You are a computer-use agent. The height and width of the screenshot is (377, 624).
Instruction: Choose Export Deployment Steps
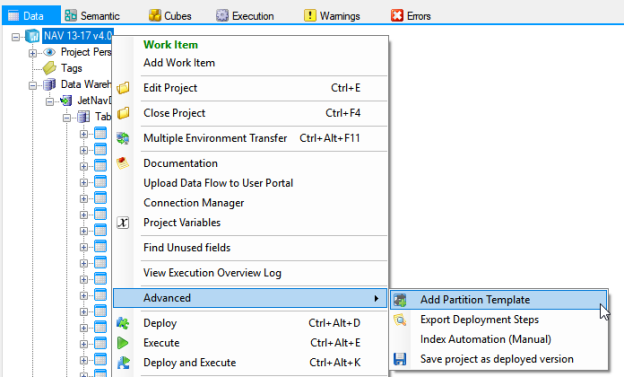(x=499, y=320)
